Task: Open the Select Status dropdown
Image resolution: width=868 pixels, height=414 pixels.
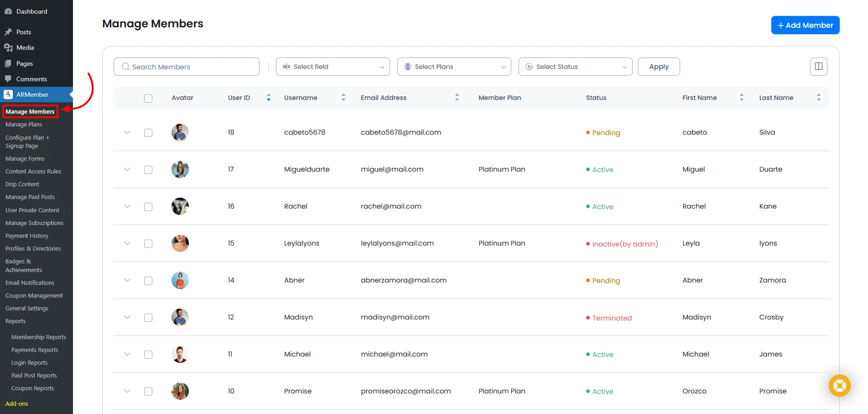Action: click(x=575, y=67)
